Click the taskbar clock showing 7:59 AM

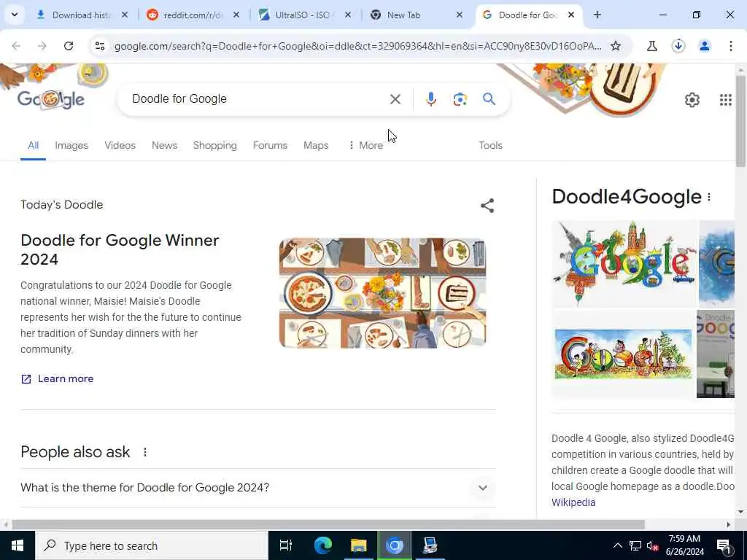pos(684,545)
